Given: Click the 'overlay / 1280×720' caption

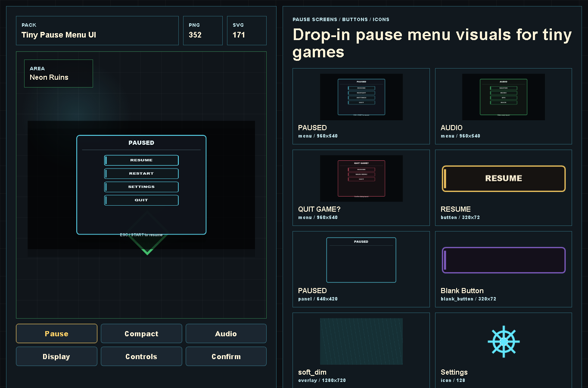Looking at the screenshot, I should click(x=322, y=380).
